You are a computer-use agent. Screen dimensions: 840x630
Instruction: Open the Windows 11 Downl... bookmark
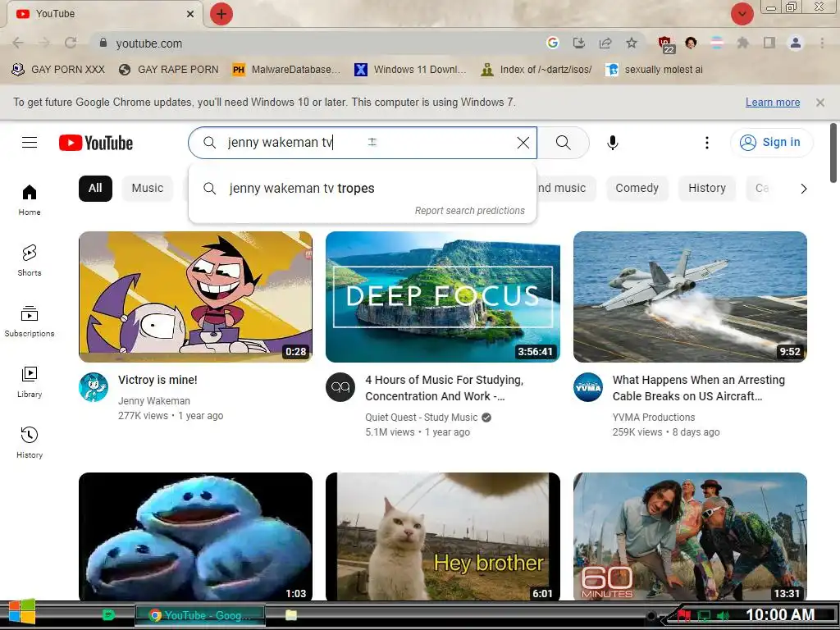pos(410,70)
